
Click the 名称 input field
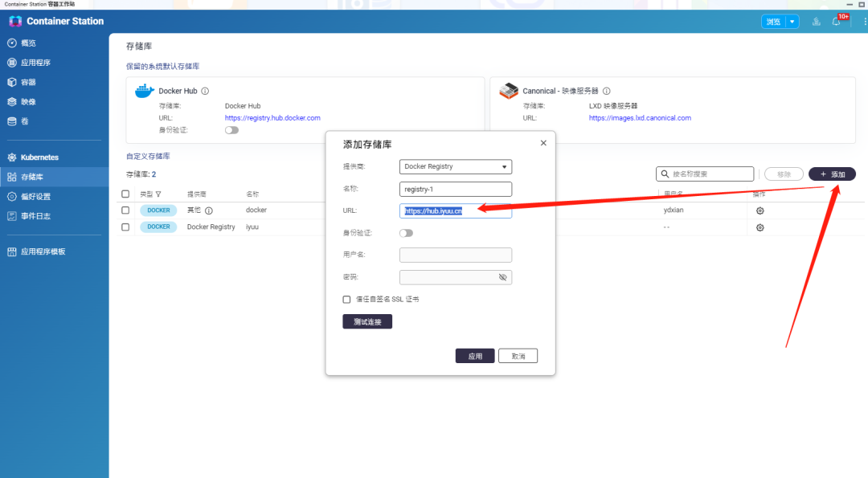click(x=456, y=190)
